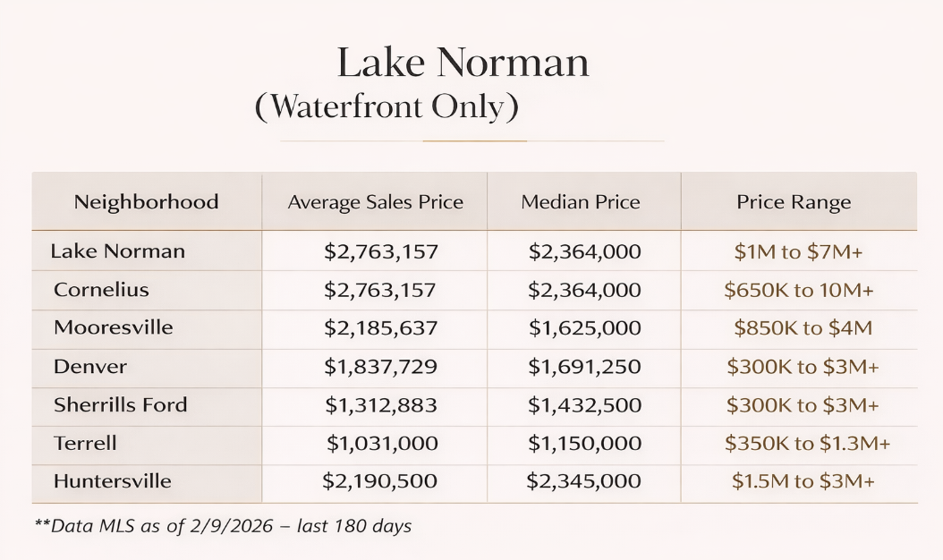The image size is (943, 560).
Task: Select the Sherrills Ford row name
Action: pyautogui.click(x=121, y=404)
